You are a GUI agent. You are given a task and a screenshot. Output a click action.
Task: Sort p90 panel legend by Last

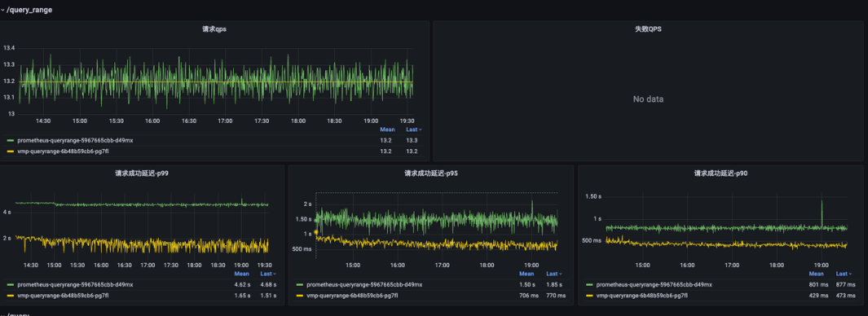point(844,274)
